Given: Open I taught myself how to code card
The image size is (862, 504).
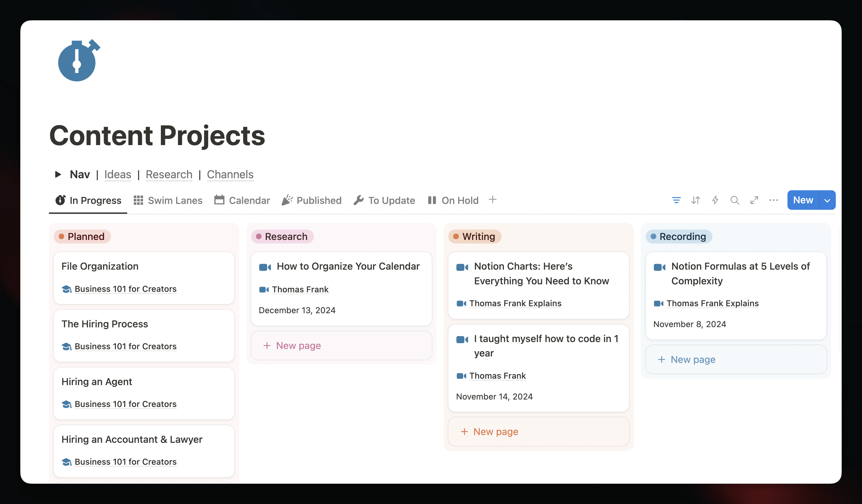Looking at the screenshot, I should [539, 368].
